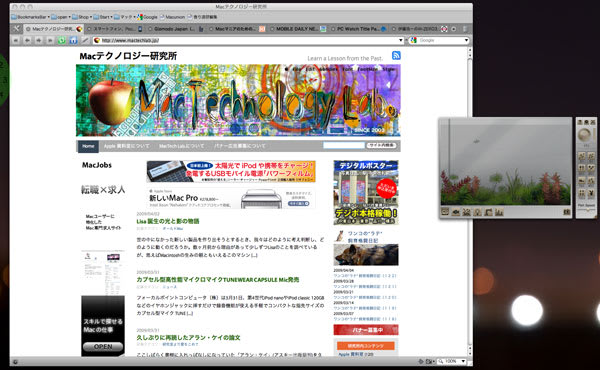Open the 100% zoom level dropdown
The height and width of the screenshot is (370, 600).
pos(463,361)
